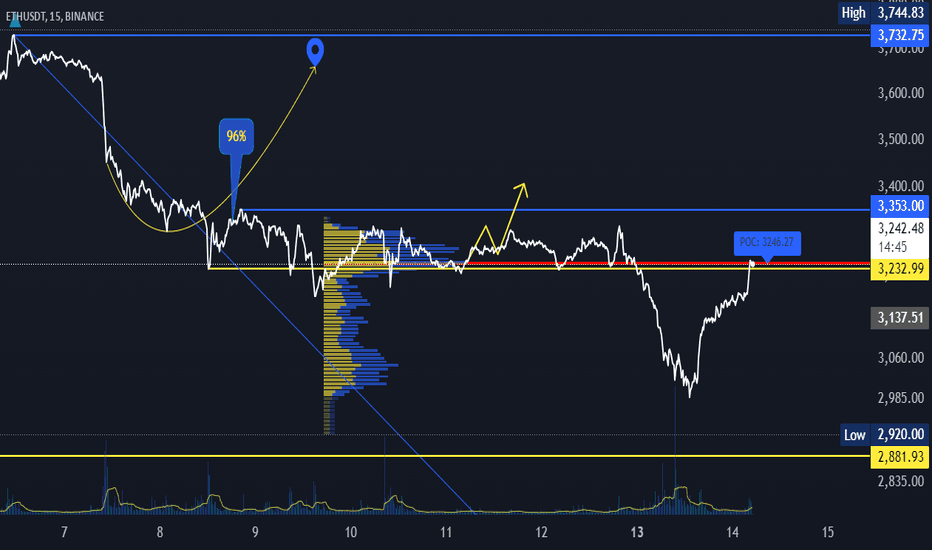Click the 2,835.00 axis price
The height and width of the screenshot is (550, 932).
(x=900, y=480)
